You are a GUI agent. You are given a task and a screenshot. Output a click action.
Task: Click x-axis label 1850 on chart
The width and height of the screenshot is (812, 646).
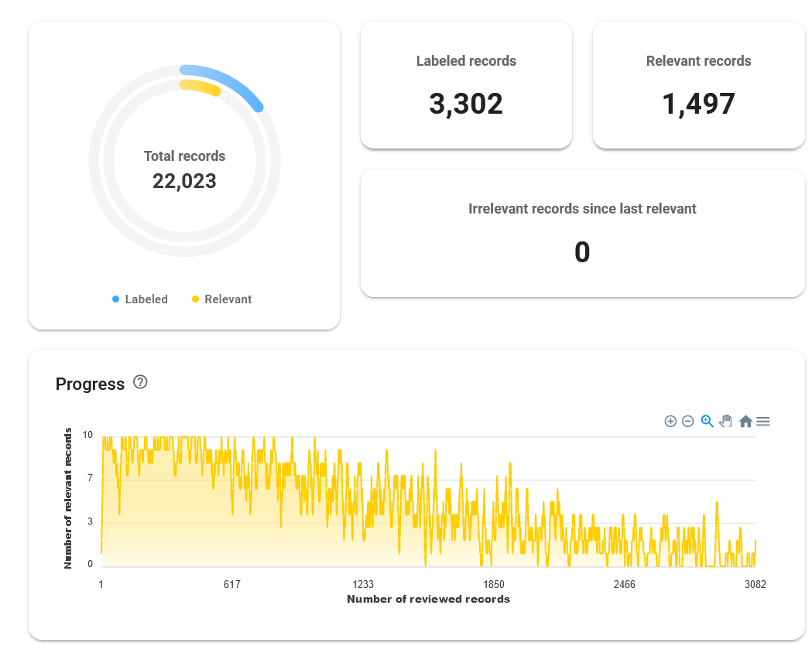pos(494,584)
